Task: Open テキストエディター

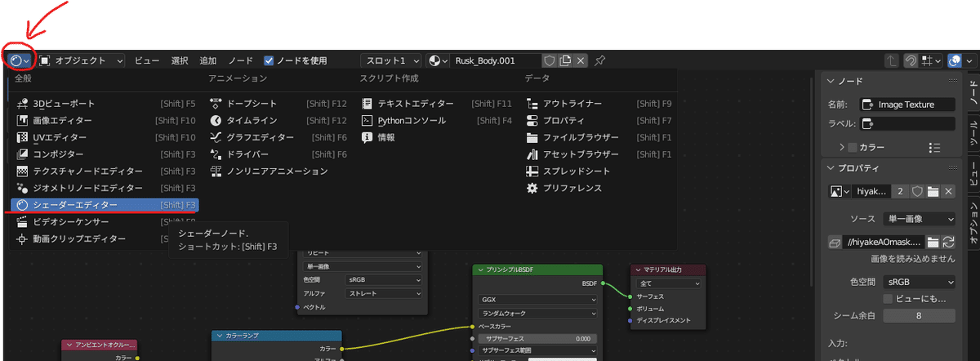Action: pos(436,104)
